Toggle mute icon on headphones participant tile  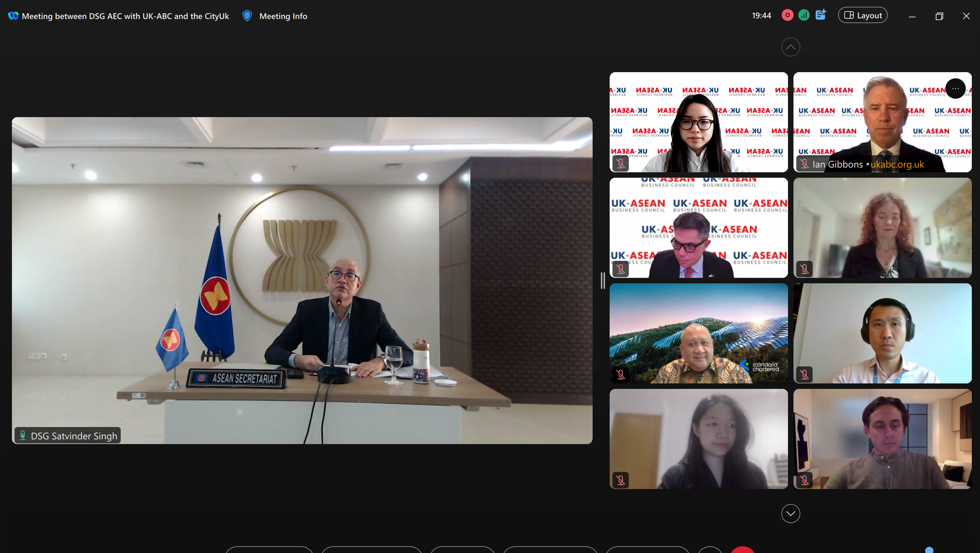[804, 375]
